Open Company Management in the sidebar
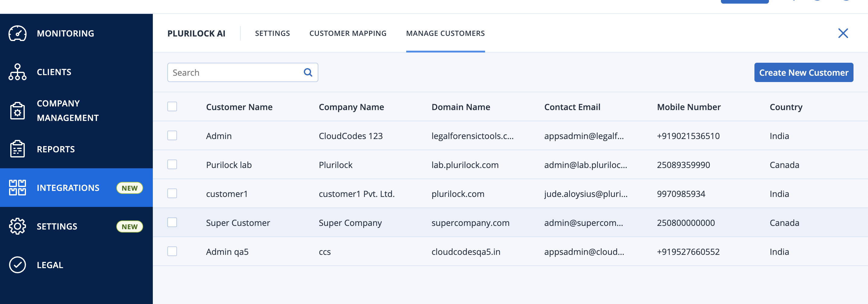The width and height of the screenshot is (868, 304). [x=76, y=110]
